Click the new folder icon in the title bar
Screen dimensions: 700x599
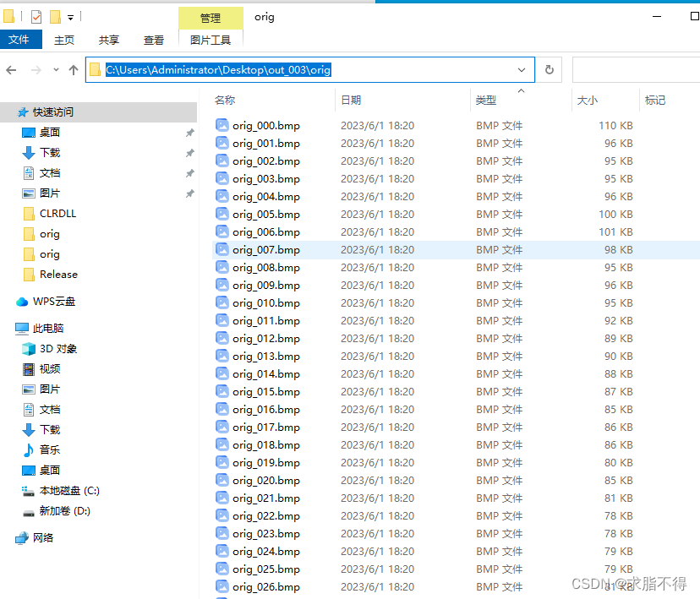tap(53, 17)
